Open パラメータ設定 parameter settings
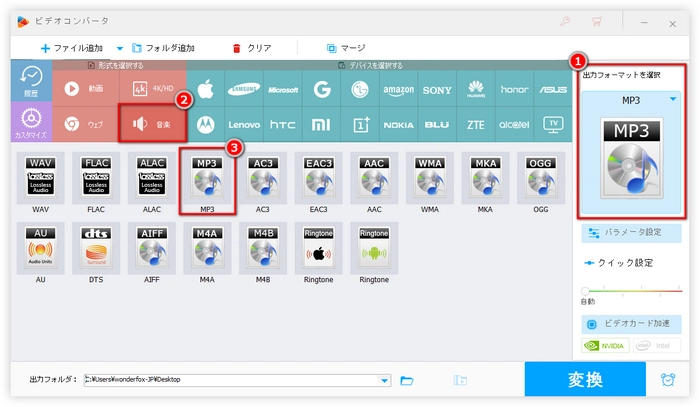 (x=632, y=233)
